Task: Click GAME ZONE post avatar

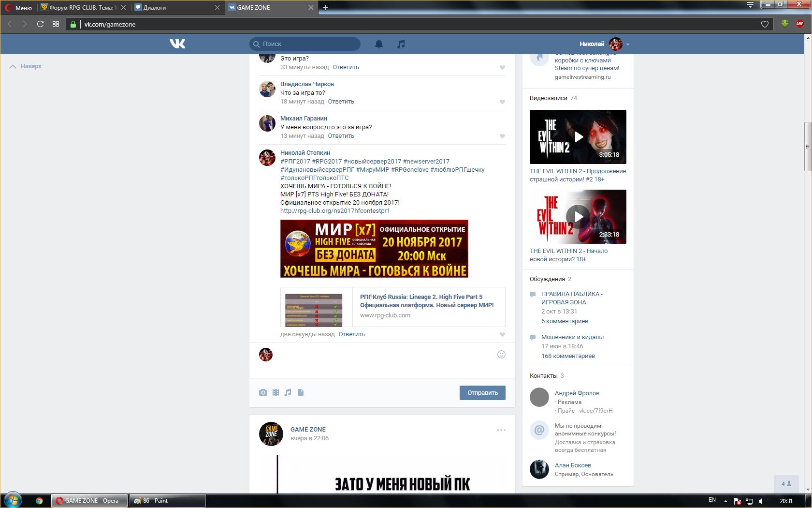Action: (271, 434)
